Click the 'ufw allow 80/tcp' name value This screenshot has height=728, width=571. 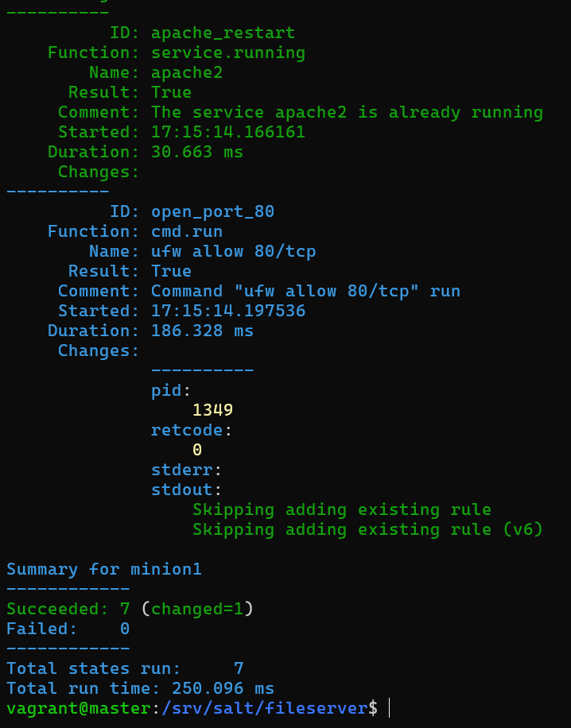pos(233,251)
